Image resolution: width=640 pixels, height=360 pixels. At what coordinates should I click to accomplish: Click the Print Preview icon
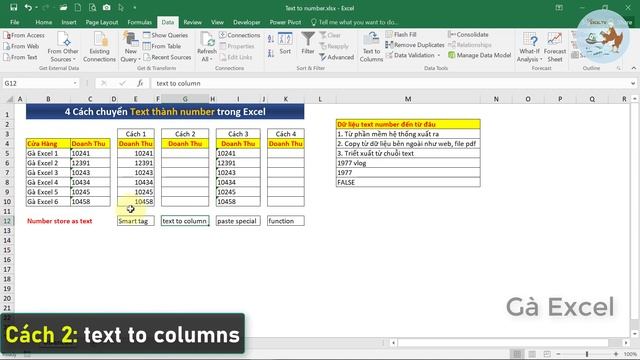[92, 7]
